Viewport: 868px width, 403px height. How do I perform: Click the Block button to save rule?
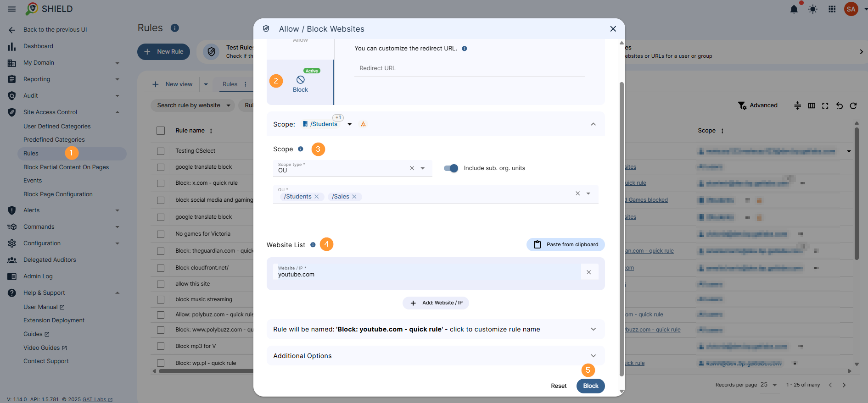point(590,386)
